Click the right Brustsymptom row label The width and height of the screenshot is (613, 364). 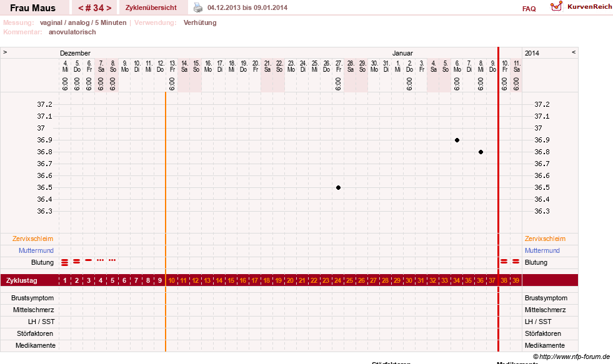point(546,298)
